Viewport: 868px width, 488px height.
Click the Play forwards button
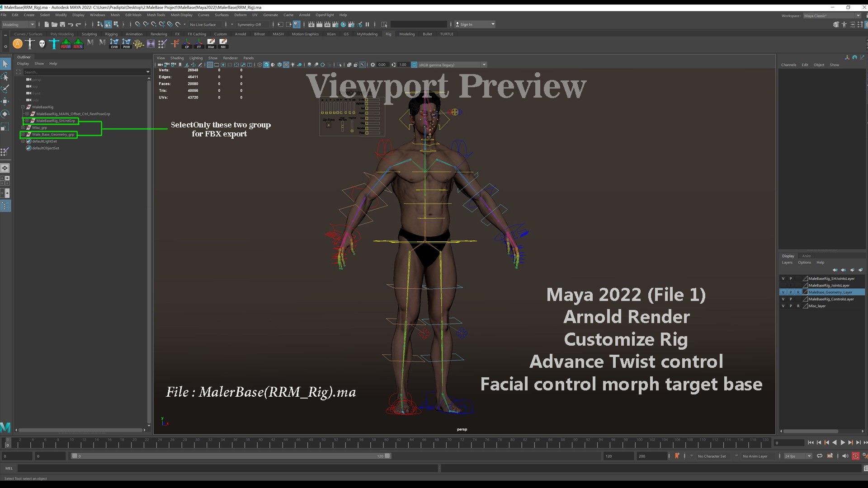pos(842,442)
